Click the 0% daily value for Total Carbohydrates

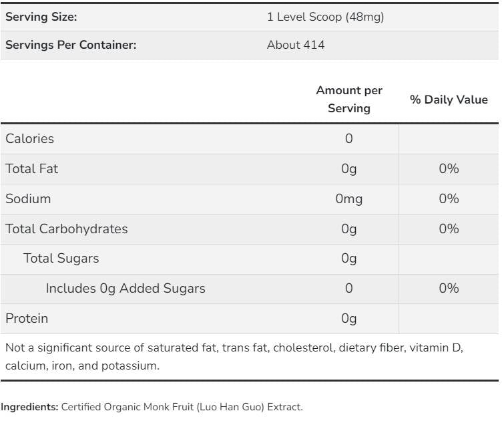(x=449, y=229)
